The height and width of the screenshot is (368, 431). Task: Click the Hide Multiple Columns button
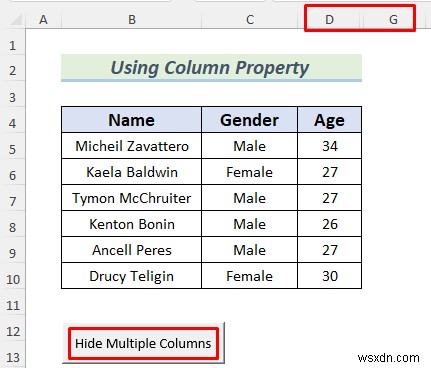point(143,343)
